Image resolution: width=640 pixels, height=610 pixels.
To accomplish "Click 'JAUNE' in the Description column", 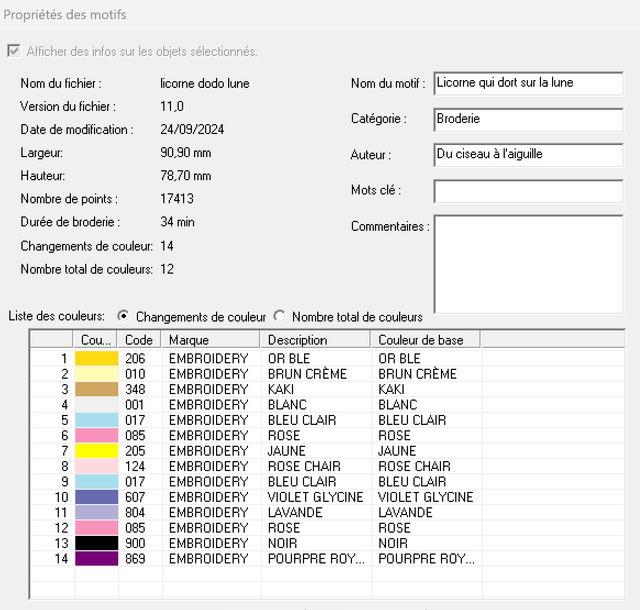I will tap(287, 451).
